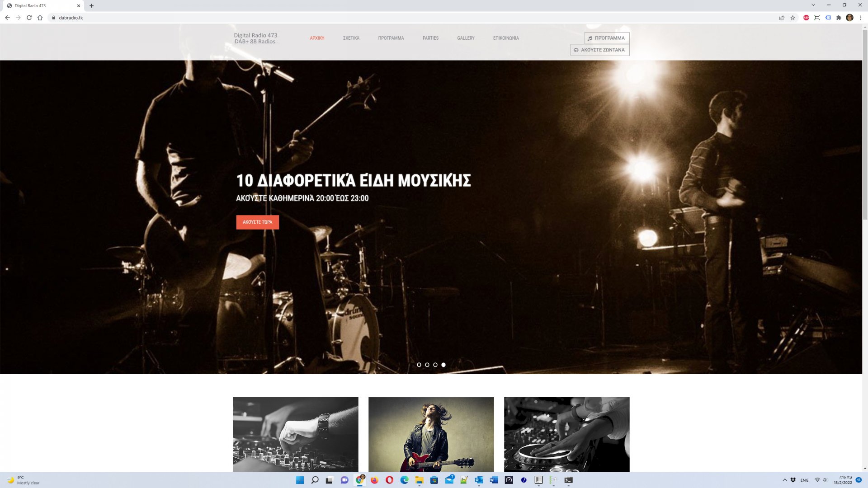Click the browser home icon
The height and width of the screenshot is (488, 868).
[40, 18]
